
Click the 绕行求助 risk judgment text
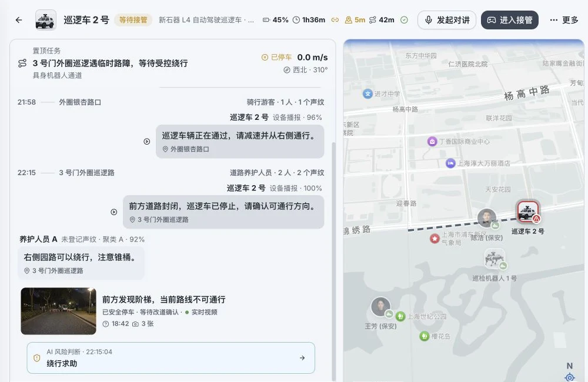[62, 363]
